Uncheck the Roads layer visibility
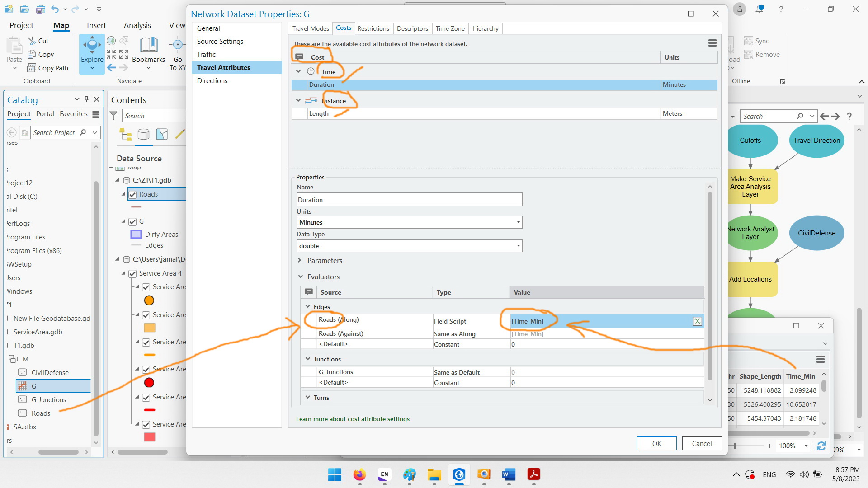This screenshot has height=488, width=868. point(132,195)
